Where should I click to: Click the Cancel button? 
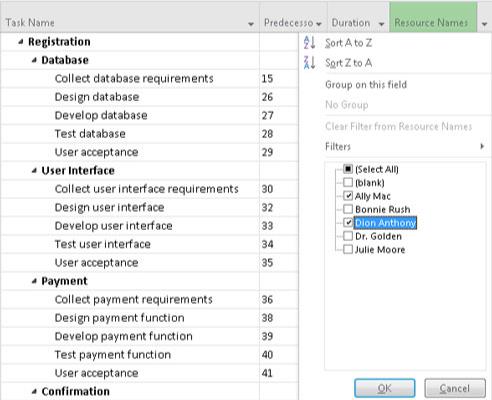(x=455, y=388)
